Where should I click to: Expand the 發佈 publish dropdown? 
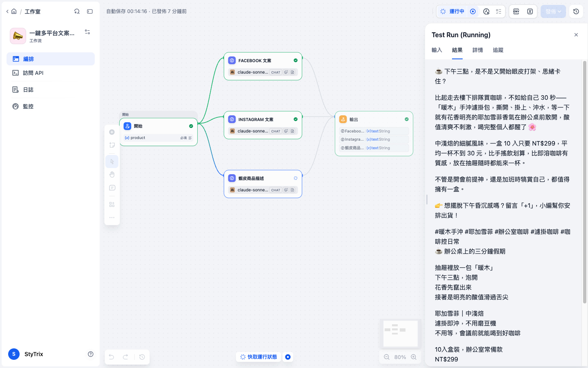coord(553,11)
